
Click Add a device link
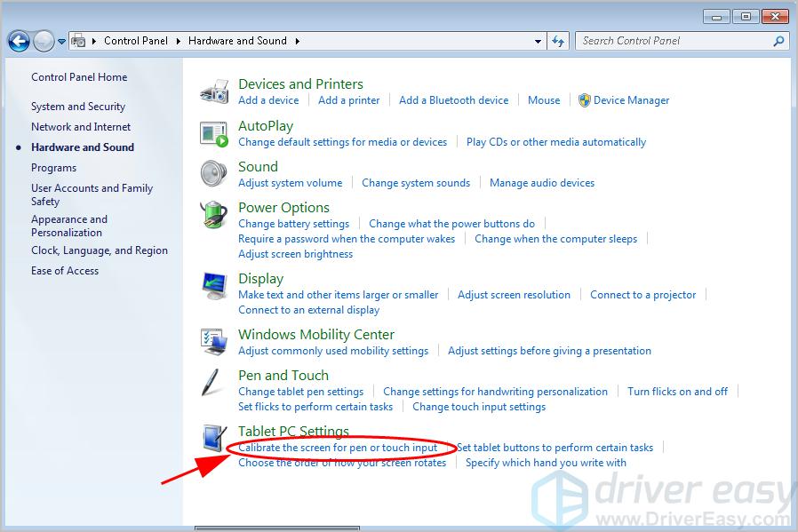(268, 100)
